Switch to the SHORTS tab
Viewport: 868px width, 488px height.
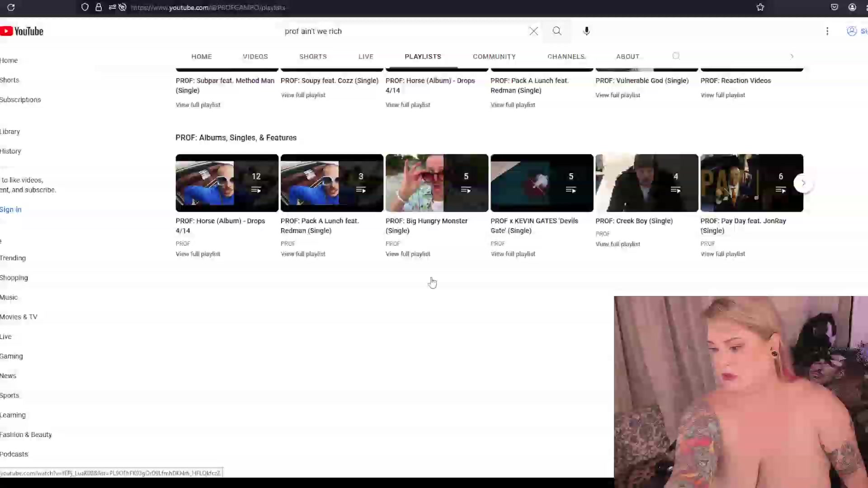pos(313,56)
